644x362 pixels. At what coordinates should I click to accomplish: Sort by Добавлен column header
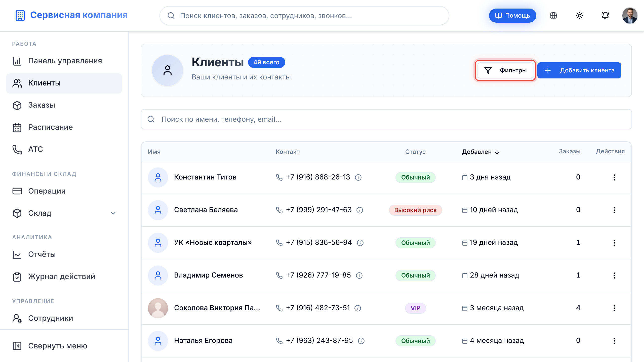[480, 152]
